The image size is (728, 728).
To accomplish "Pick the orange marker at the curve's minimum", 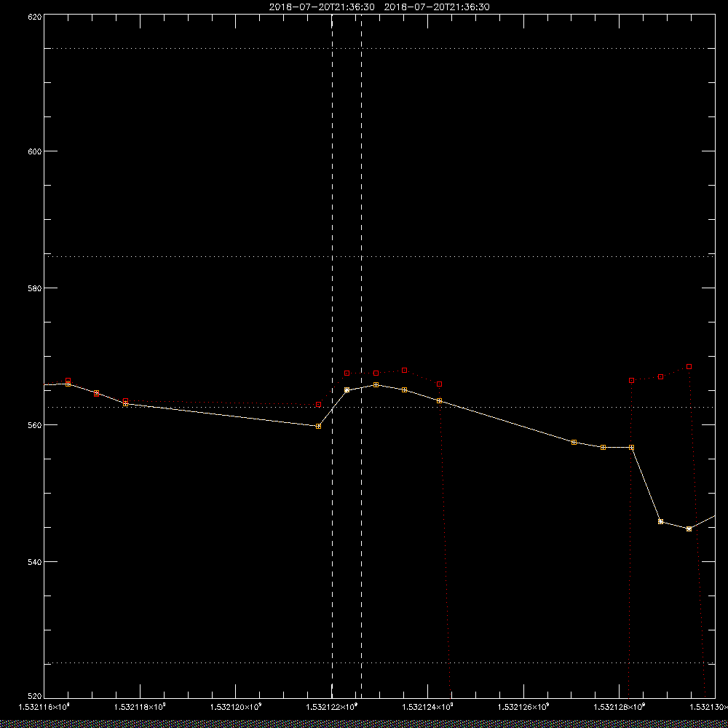I will [689, 529].
